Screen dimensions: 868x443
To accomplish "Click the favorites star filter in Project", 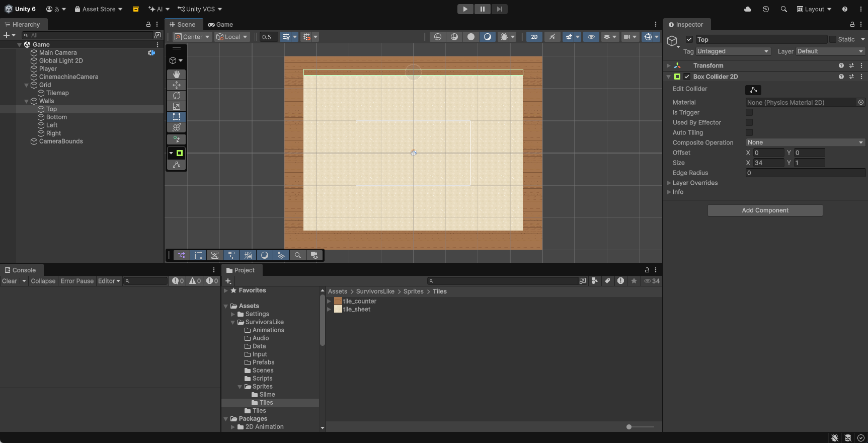I will point(634,281).
